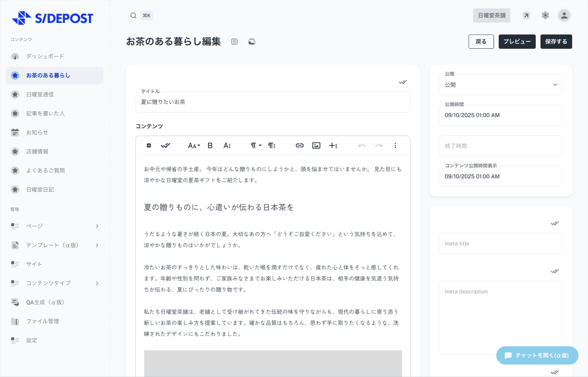This screenshot has height=377, width=588.
Task: Click the SIDEPOST logo
Action: pos(52,18)
